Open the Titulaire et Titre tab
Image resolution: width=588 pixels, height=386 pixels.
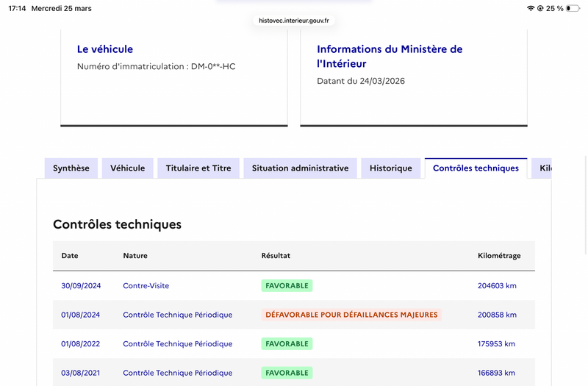point(198,168)
